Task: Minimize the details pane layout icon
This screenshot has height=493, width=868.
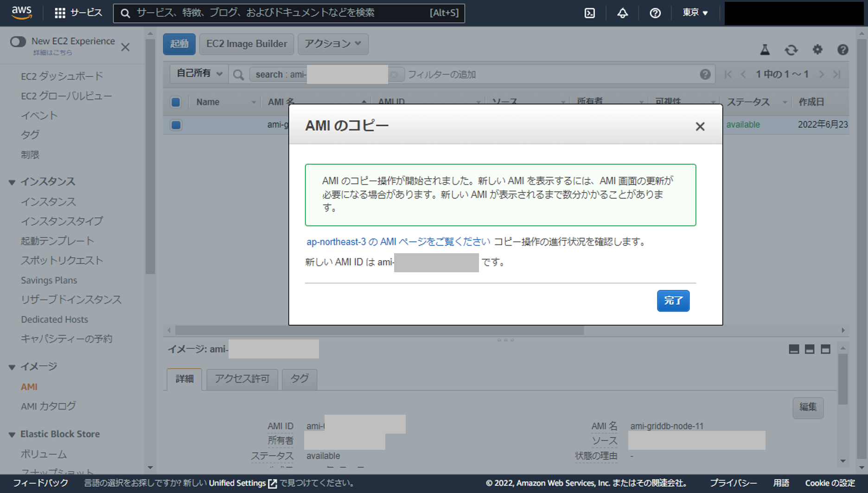Action: coord(794,349)
